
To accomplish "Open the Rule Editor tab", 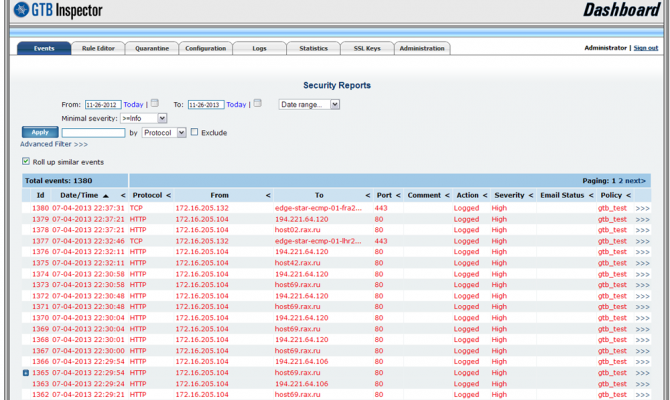I will click(98, 48).
